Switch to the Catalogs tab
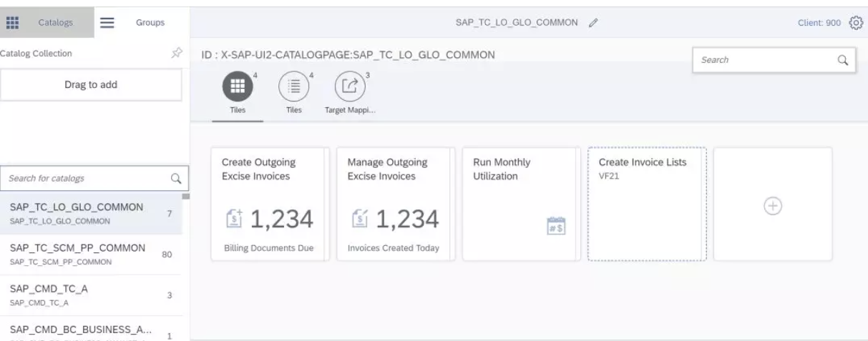The width and height of the screenshot is (868, 341). pyautogui.click(x=47, y=22)
